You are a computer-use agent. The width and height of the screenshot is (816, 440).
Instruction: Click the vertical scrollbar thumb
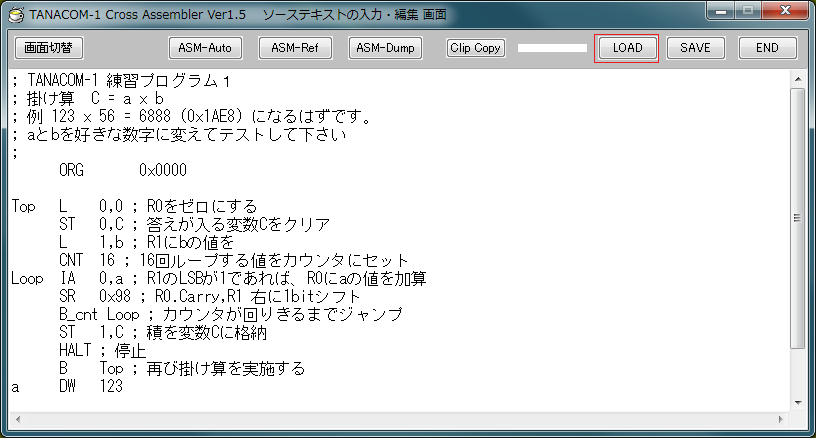pos(797,218)
